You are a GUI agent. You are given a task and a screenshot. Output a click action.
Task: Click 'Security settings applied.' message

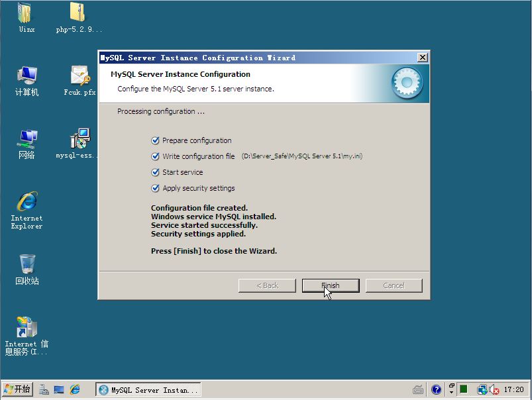198,234
